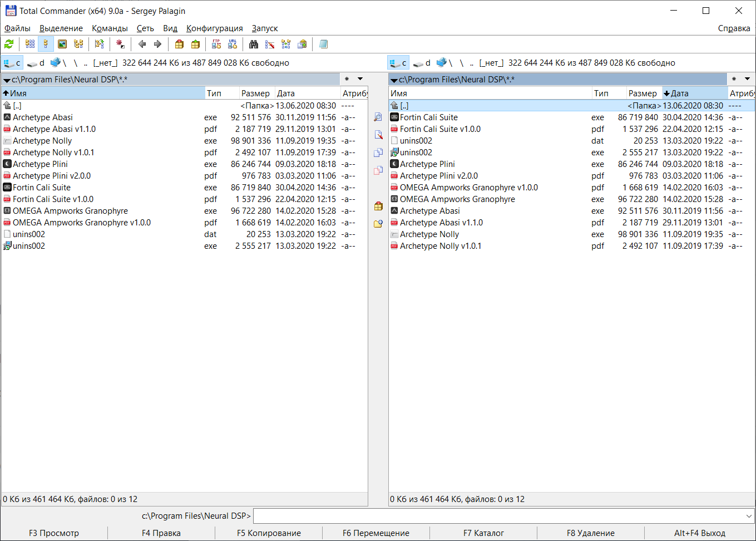The width and height of the screenshot is (756, 541).
Task: Open the synchronize directories icon
Action: coord(286,44)
